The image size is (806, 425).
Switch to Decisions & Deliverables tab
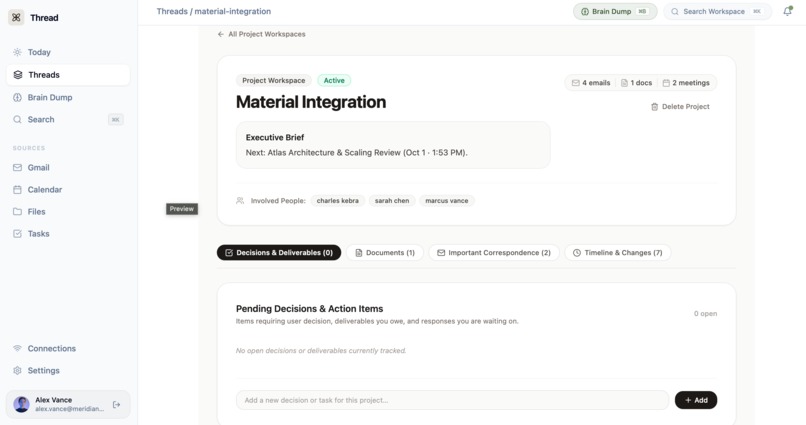click(279, 252)
